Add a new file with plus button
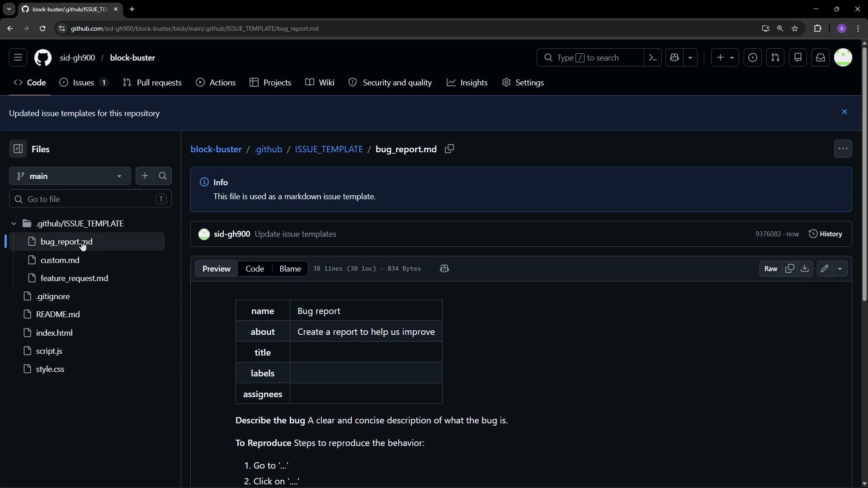Image resolution: width=868 pixels, height=488 pixels. pos(145,176)
